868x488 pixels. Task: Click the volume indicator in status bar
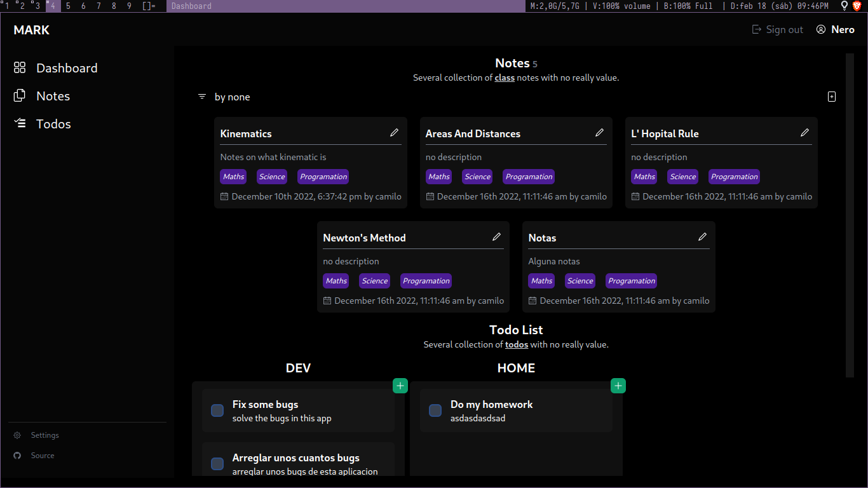coord(621,6)
